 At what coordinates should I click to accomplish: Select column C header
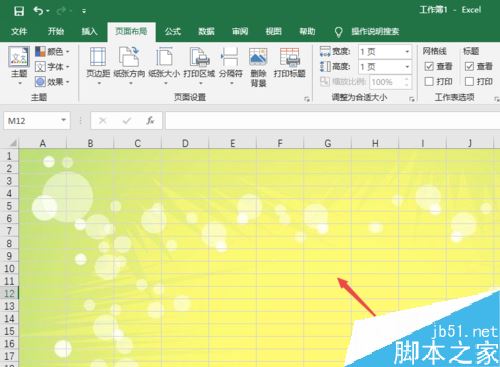click(x=138, y=143)
